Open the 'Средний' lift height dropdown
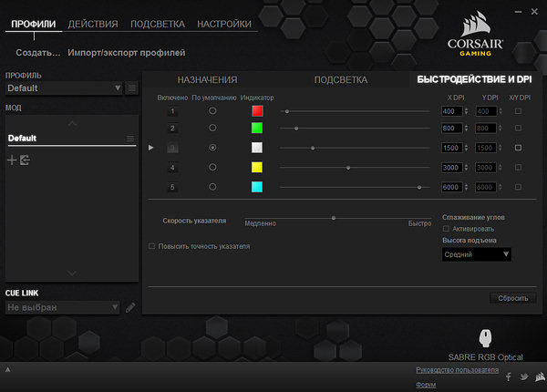The width and height of the screenshot is (547, 392). coord(476,255)
